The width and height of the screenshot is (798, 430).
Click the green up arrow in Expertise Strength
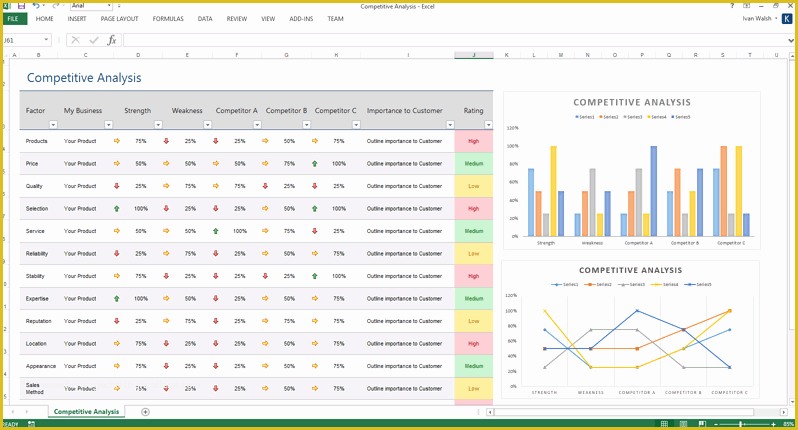tap(117, 299)
